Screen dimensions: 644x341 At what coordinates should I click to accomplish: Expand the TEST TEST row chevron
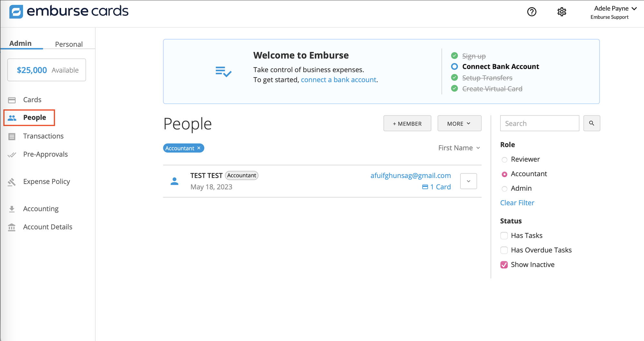[468, 181]
